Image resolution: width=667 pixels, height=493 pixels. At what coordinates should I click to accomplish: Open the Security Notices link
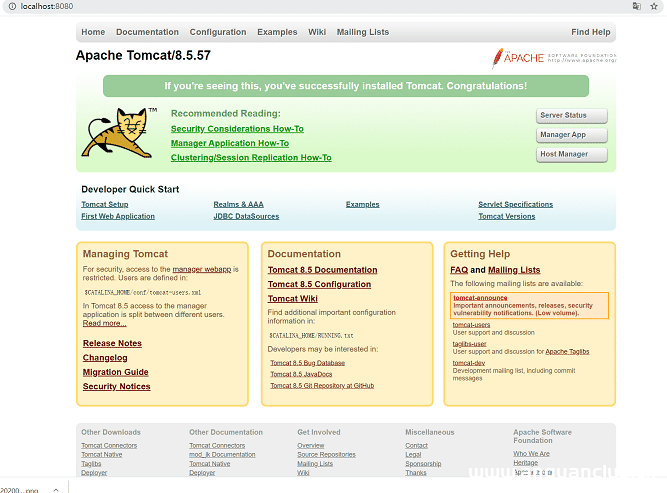coord(117,387)
